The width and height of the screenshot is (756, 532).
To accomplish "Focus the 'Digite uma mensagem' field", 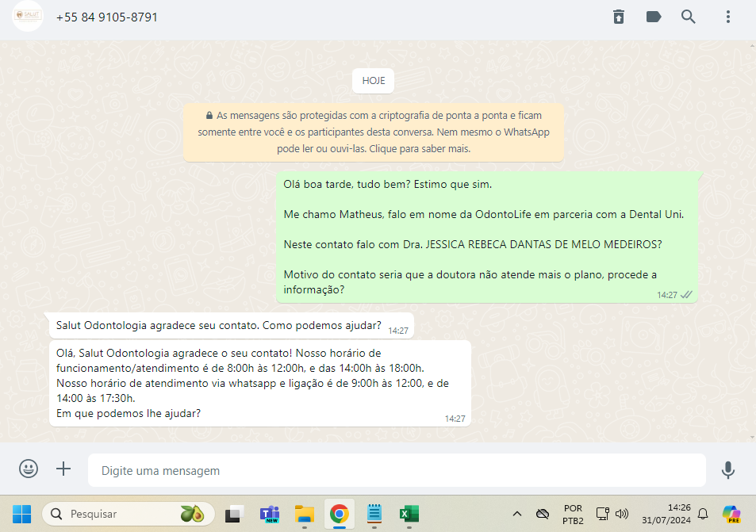I will click(397, 470).
